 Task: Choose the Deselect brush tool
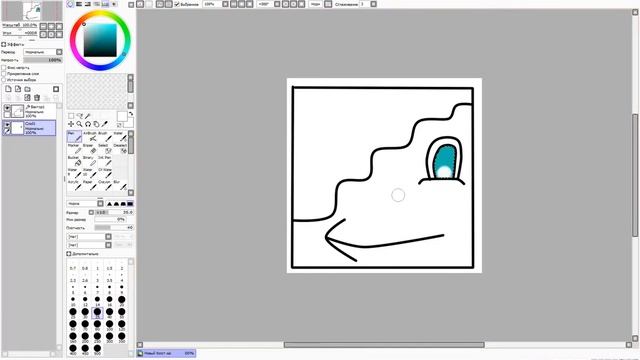(x=120, y=149)
